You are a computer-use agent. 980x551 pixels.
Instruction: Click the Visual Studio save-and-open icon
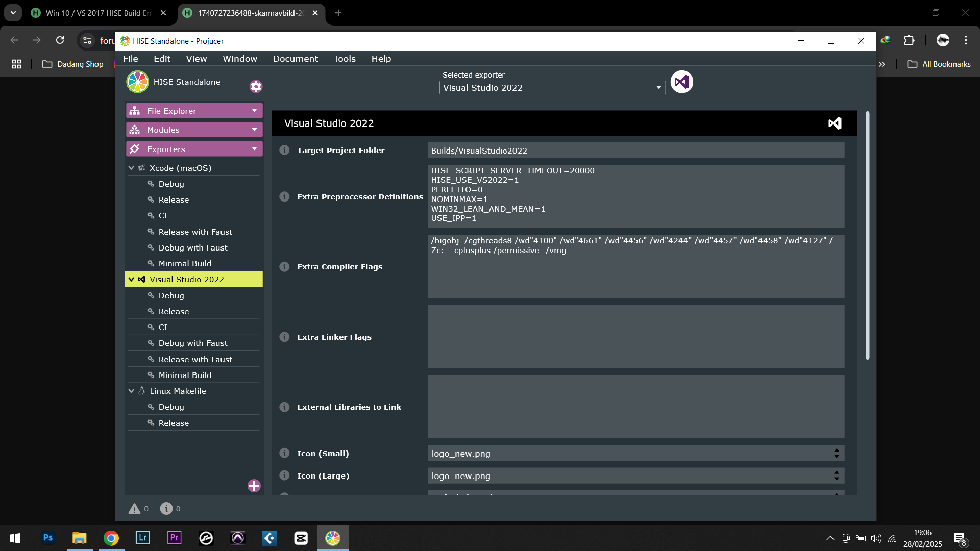tap(681, 82)
